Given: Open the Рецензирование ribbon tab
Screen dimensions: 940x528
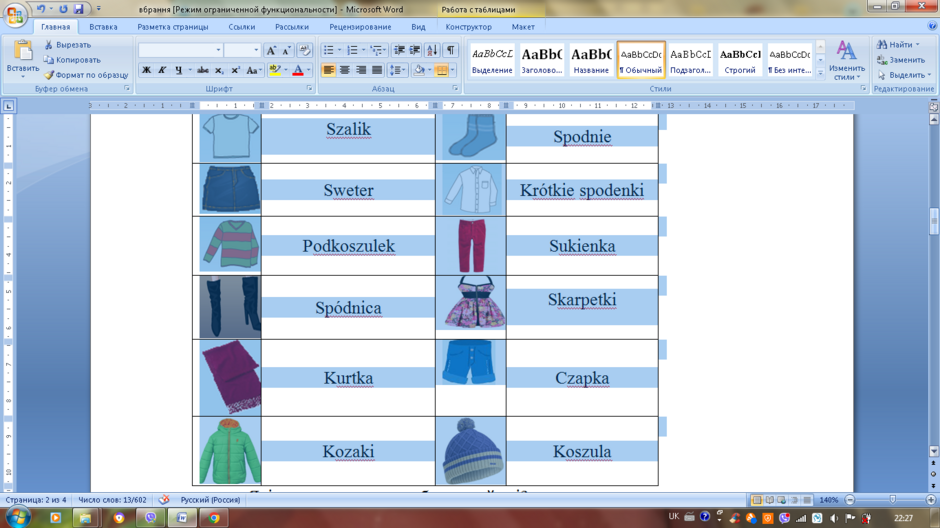Looking at the screenshot, I should (360, 27).
